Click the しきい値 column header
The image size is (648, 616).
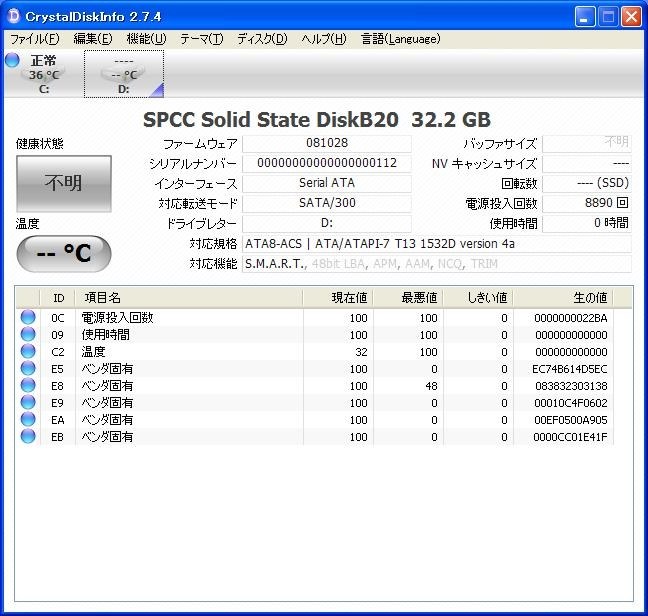coord(478,297)
